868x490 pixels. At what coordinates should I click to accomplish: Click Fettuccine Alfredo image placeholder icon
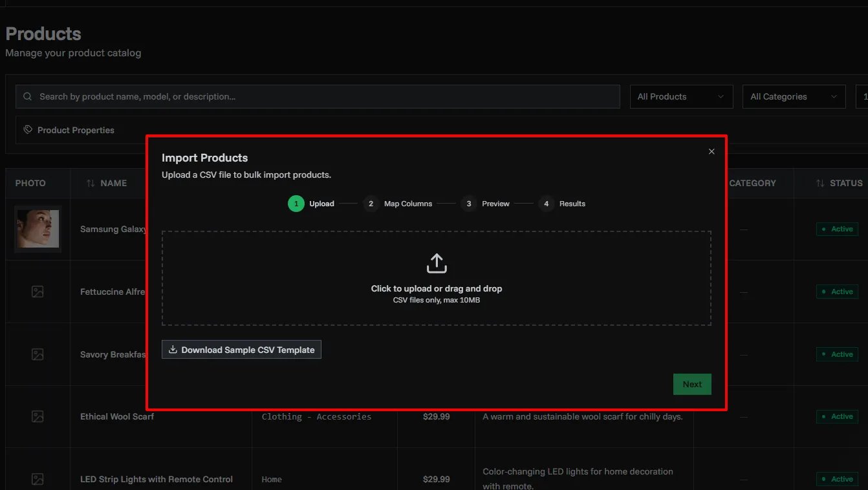[38, 292]
